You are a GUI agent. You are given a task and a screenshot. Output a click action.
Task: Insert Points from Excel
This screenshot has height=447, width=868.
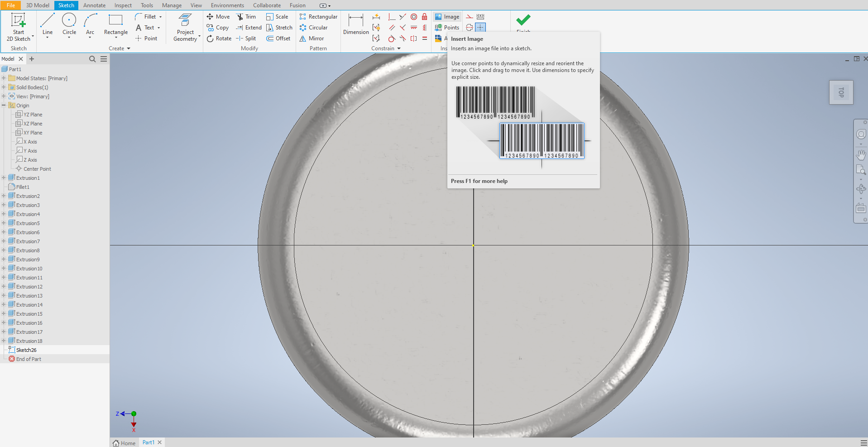[x=447, y=28]
